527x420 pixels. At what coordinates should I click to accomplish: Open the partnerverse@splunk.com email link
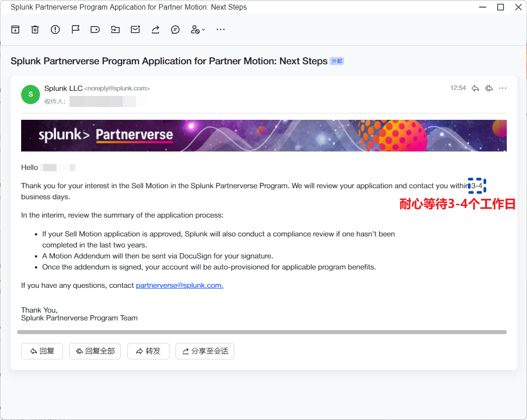tap(179, 285)
